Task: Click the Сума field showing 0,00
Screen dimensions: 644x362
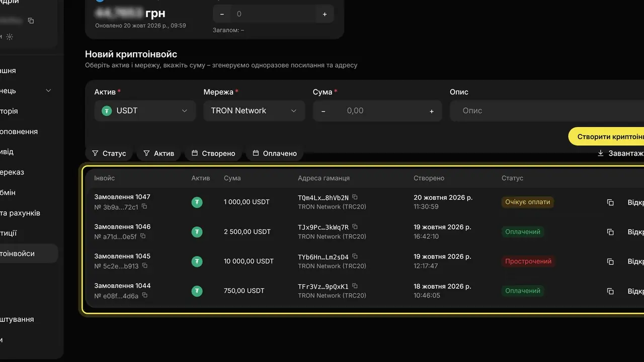Action: click(x=377, y=111)
